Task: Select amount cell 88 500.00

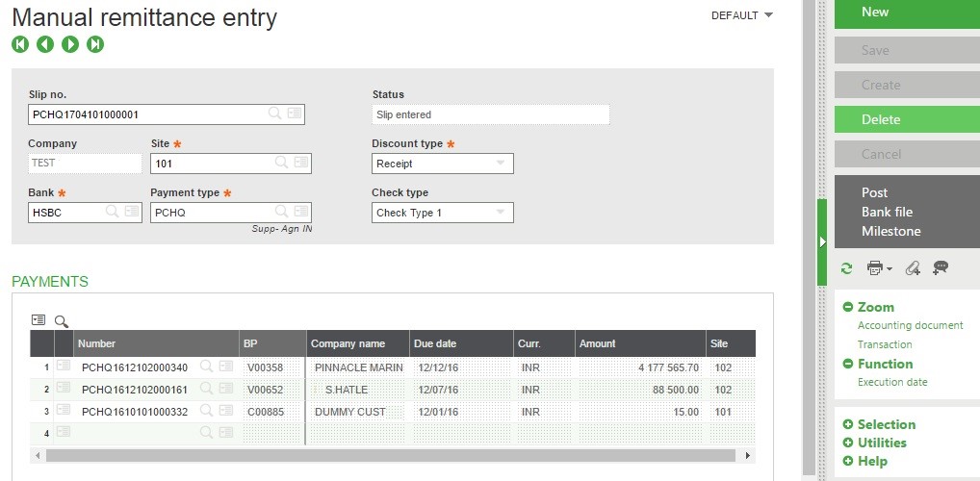Action: coord(640,390)
